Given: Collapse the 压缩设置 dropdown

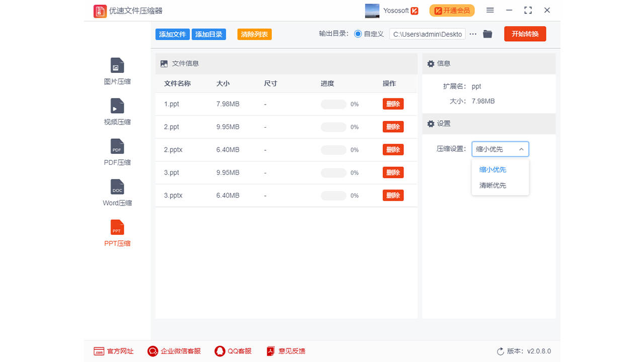Looking at the screenshot, I should tap(521, 149).
